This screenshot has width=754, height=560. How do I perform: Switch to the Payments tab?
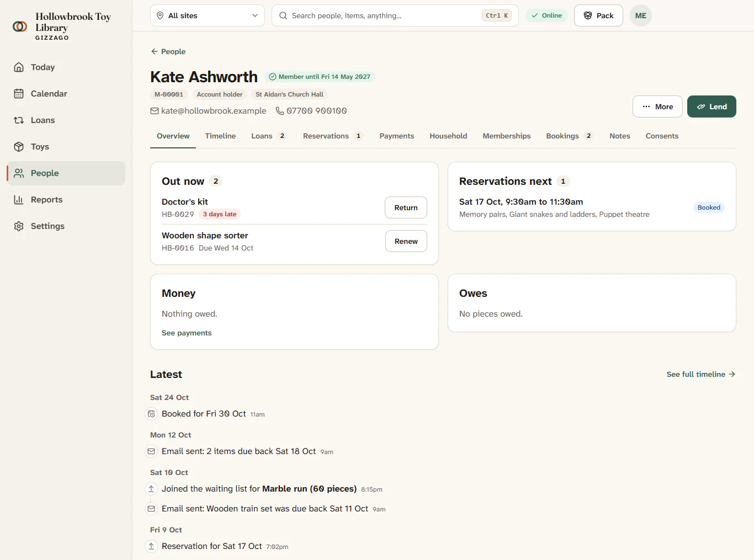click(x=397, y=136)
